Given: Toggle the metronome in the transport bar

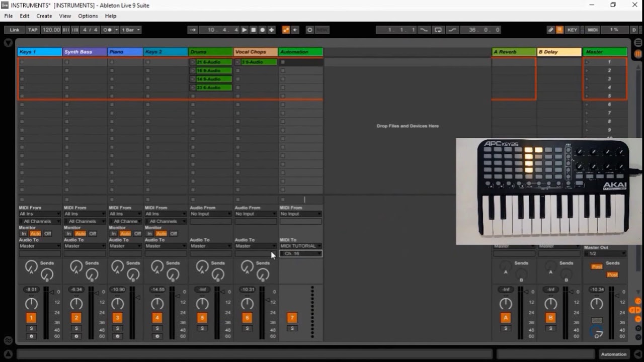Looking at the screenshot, I should pyautogui.click(x=108, y=30).
